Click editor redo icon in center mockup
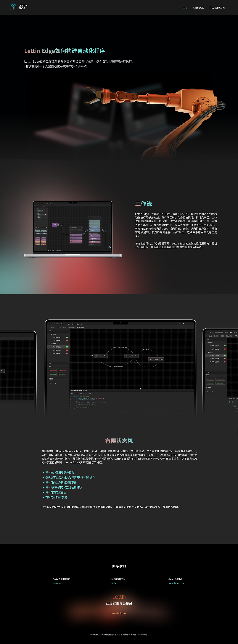238x644 pixels. [77, 394]
